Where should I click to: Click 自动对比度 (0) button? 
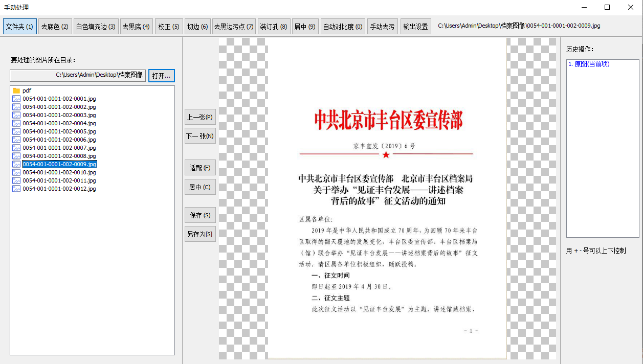click(x=342, y=27)
